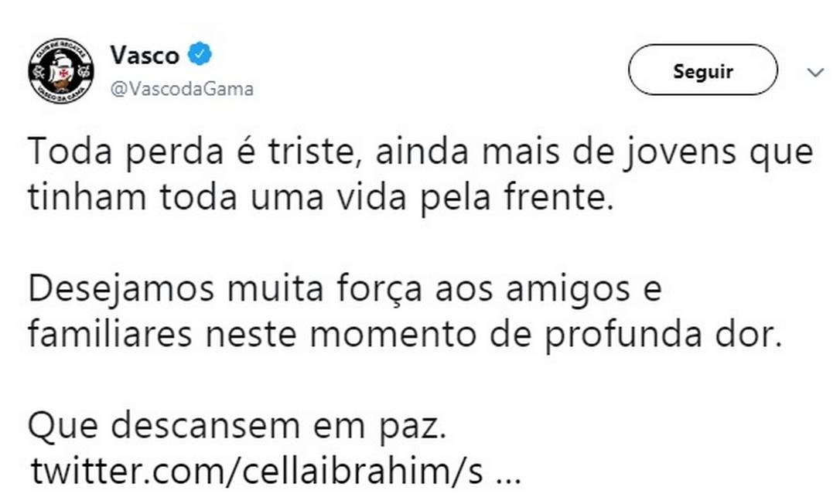This screenshot has width=840, height=504.
Task: Click the line starting "Desejamos muita força"
Action: click(344, 291)
